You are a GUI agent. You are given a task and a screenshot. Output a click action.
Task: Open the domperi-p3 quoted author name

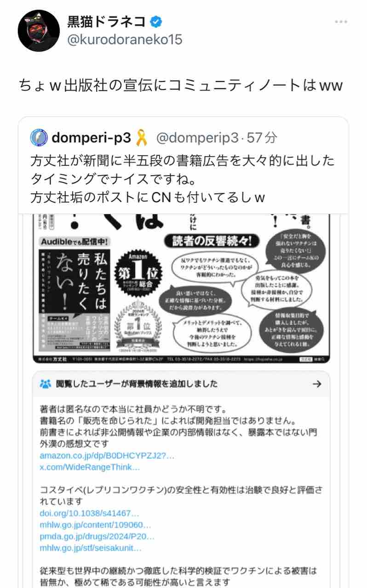(92, 137)
